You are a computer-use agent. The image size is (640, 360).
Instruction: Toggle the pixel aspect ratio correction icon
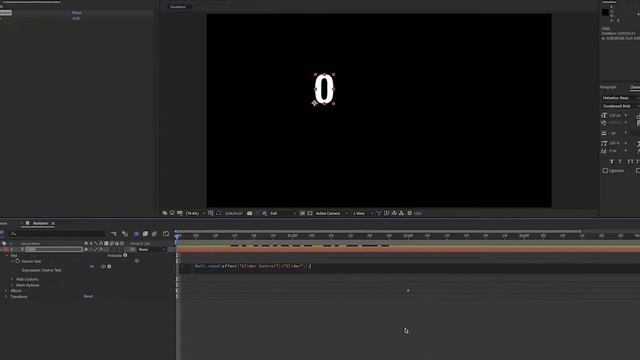379,213
